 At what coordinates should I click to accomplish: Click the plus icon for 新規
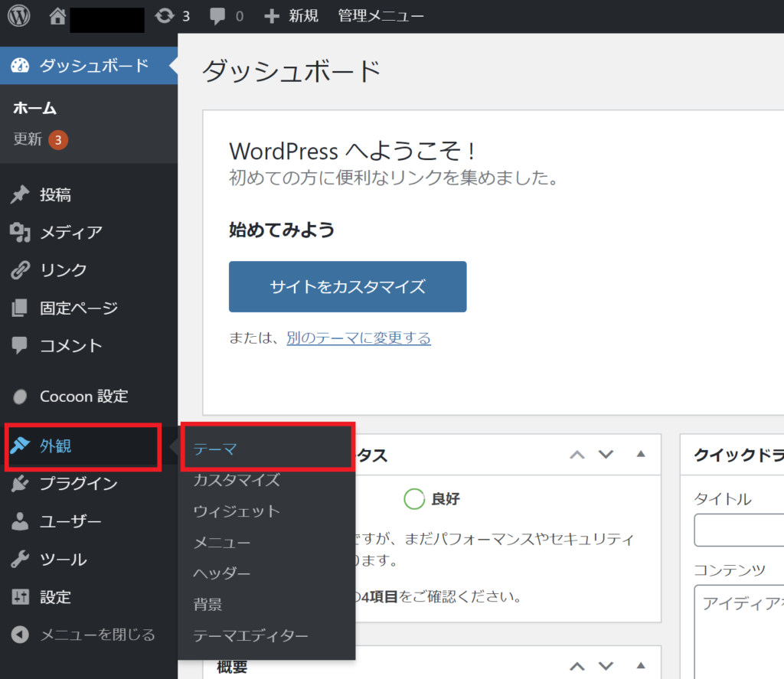pyautogui.click(x=272, y=17)
